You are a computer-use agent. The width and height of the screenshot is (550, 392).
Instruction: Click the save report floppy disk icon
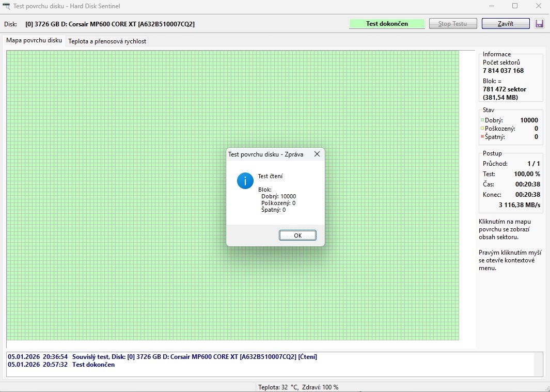point(539,24)
